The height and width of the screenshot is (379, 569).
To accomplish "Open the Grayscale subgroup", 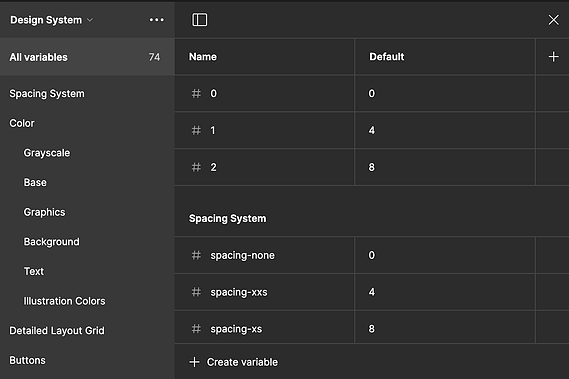I will (x=47, y=153).
